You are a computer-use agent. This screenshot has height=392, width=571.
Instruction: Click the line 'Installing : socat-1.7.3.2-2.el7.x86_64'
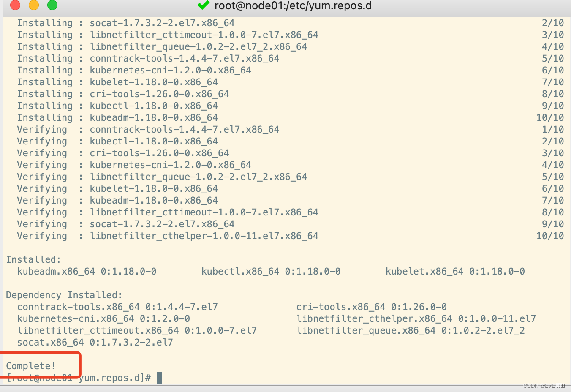pos(125,23)
